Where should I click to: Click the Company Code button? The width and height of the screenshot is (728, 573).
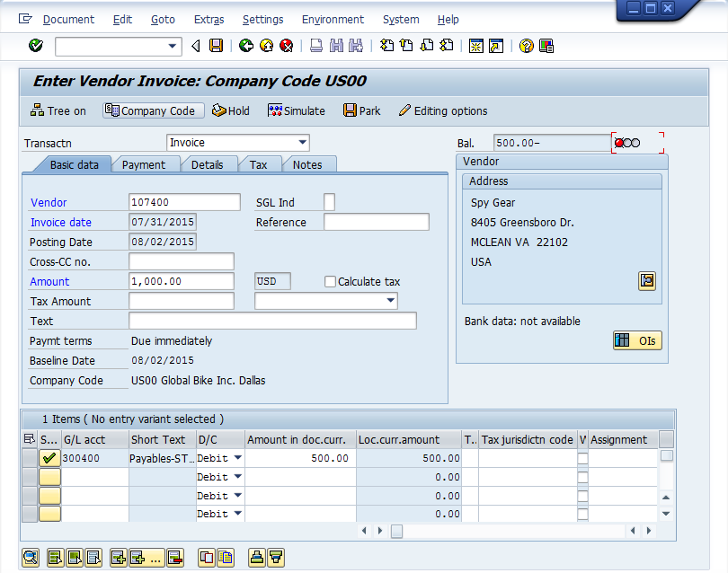point(153,110)
